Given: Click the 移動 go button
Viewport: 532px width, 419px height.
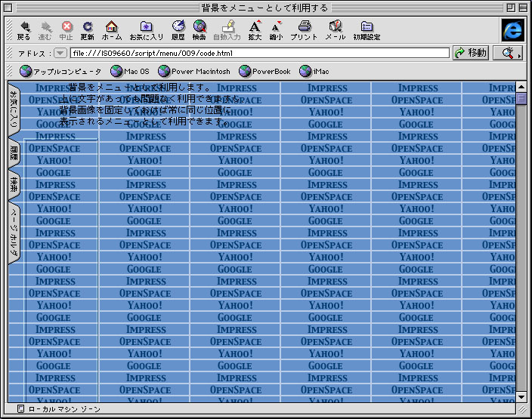Looking at the screenshot, I should click(471, 53).
